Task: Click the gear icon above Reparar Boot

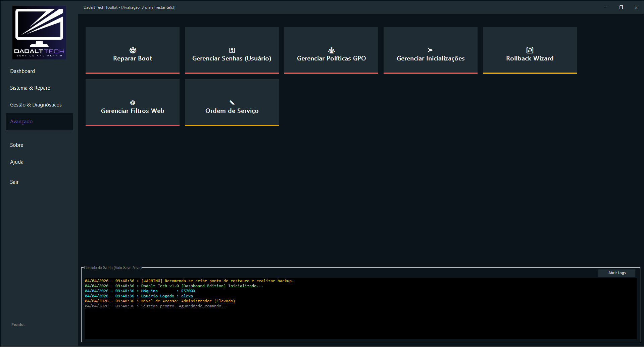Action: tap(133, 50)
